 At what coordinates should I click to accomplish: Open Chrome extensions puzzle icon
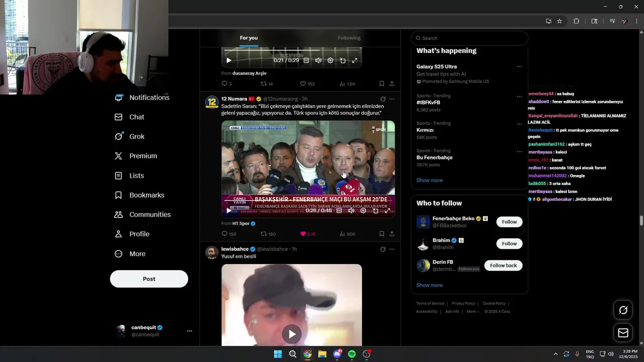577,21
